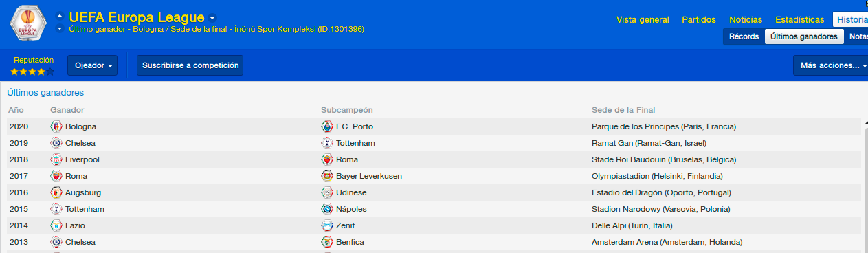Image resolution: width=868 pixels, height=253 pixels.
Task: Open the Ojeador dropdown menu
Action: point(92,65)
